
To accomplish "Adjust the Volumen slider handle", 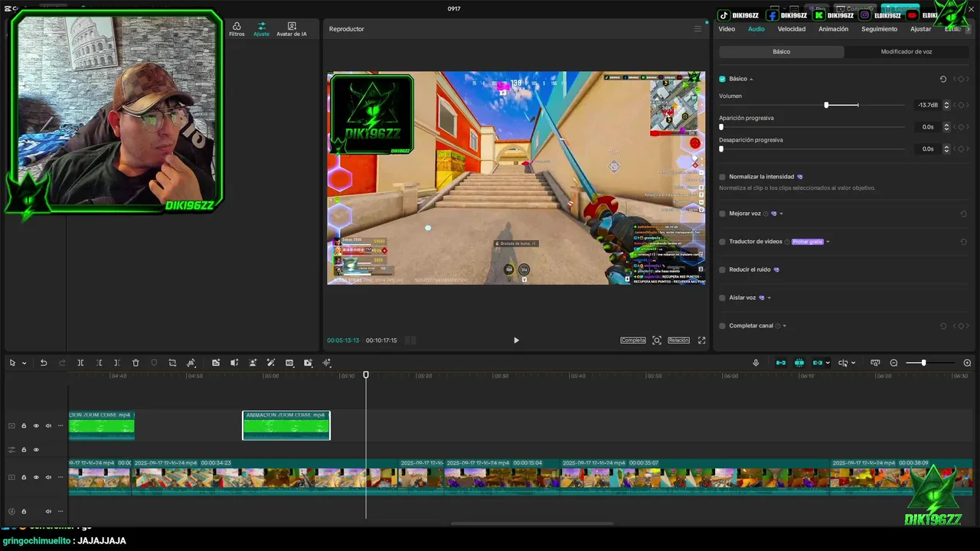I will coord(826,105).
